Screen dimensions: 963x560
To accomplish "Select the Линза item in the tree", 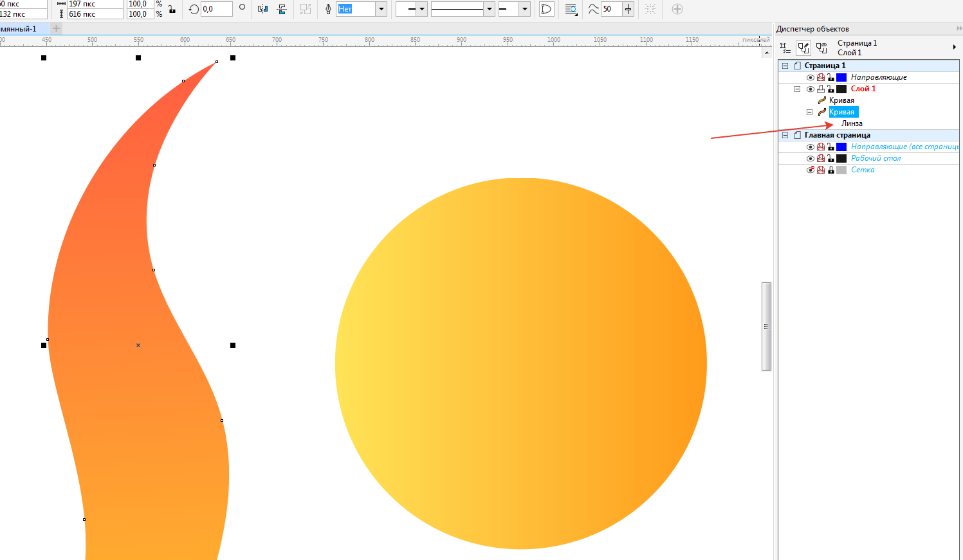I will pyautogui.click(x=852, y=123).
